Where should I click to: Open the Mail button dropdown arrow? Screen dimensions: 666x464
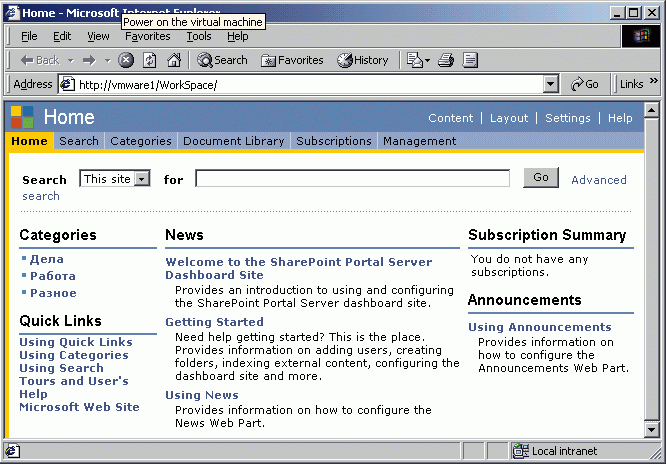[x=427, y=61]
